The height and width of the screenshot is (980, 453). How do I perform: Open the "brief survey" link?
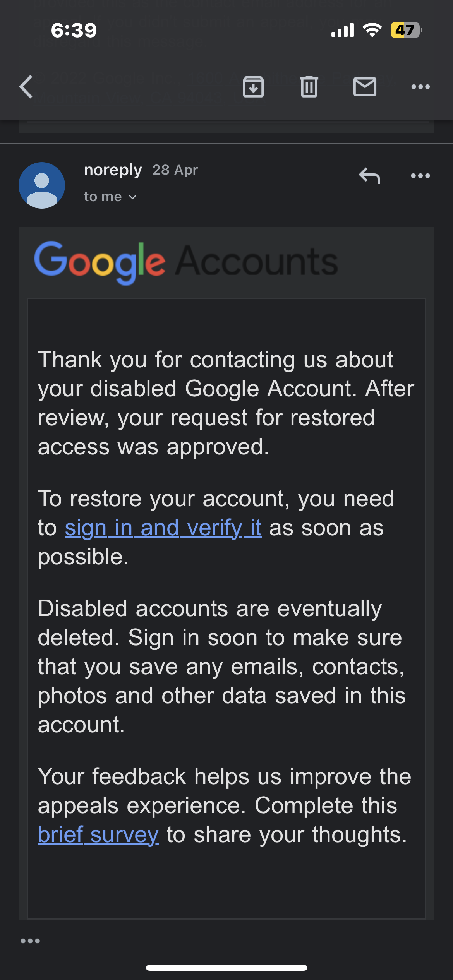pos(98,834)
